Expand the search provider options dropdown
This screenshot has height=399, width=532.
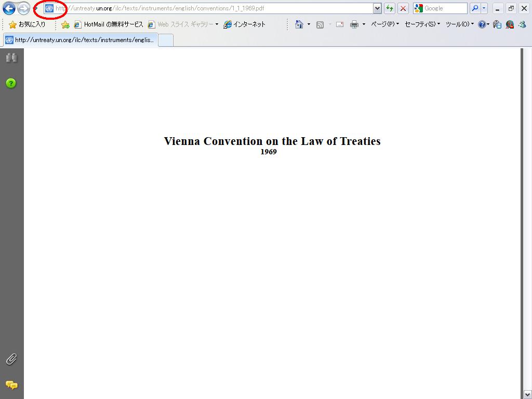[x=484, y=8]
